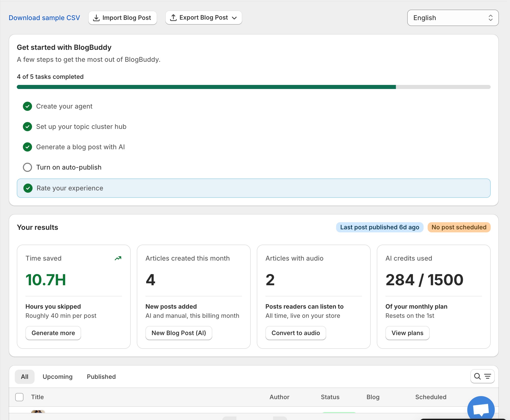Open the English language dropdown
Viewport: 510px width, 420px height.
(x=453, y=18)
